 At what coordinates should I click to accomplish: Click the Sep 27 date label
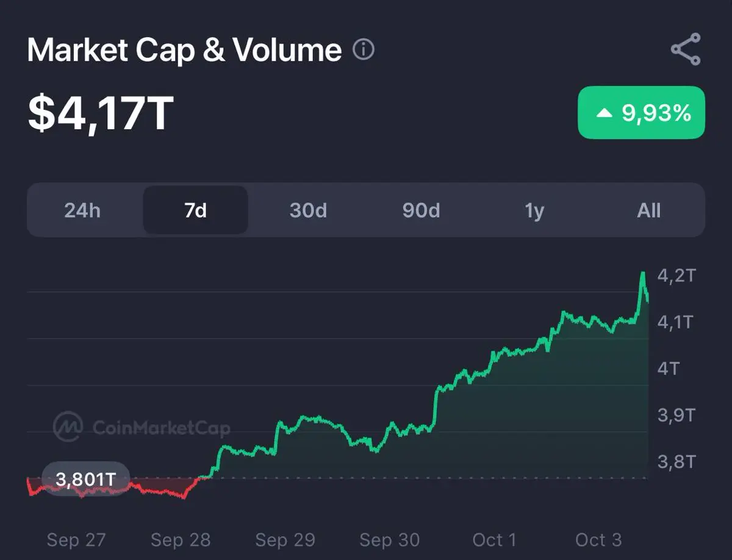coord(76,540)
